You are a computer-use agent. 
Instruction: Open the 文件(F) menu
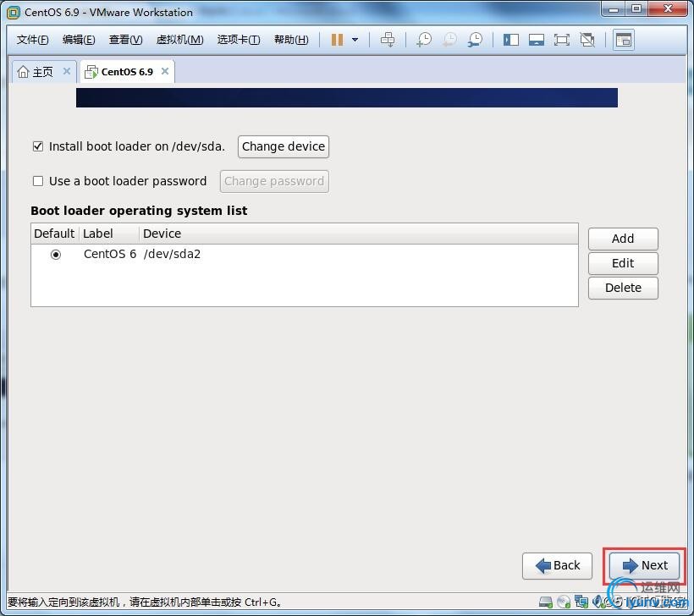pyautogui.click(x=32, y=40)
